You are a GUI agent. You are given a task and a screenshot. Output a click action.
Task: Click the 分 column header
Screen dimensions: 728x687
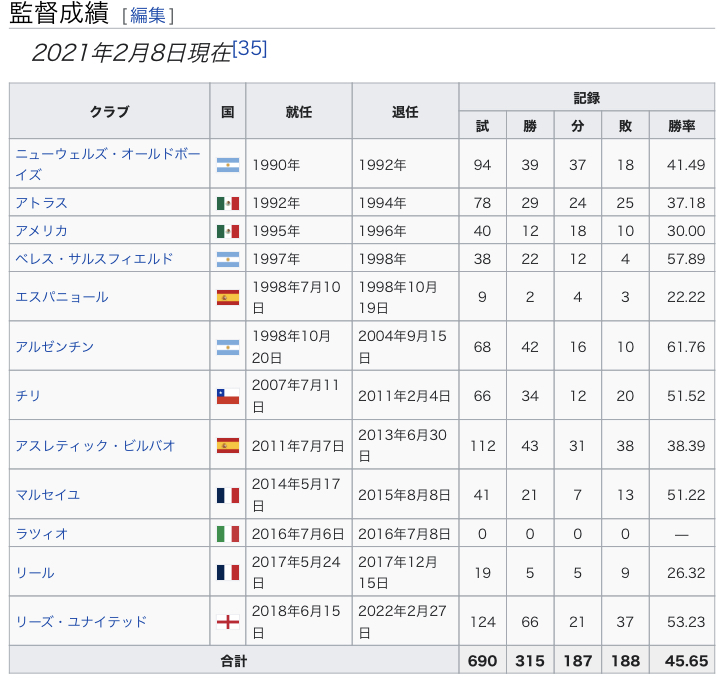(x=578, y=125)
